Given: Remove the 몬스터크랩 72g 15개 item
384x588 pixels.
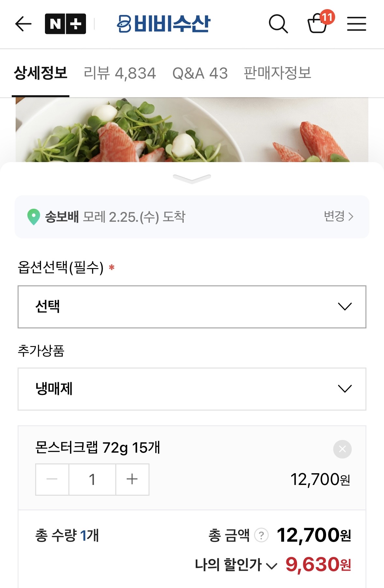Looking at the screenshot, I should [342, 449].
